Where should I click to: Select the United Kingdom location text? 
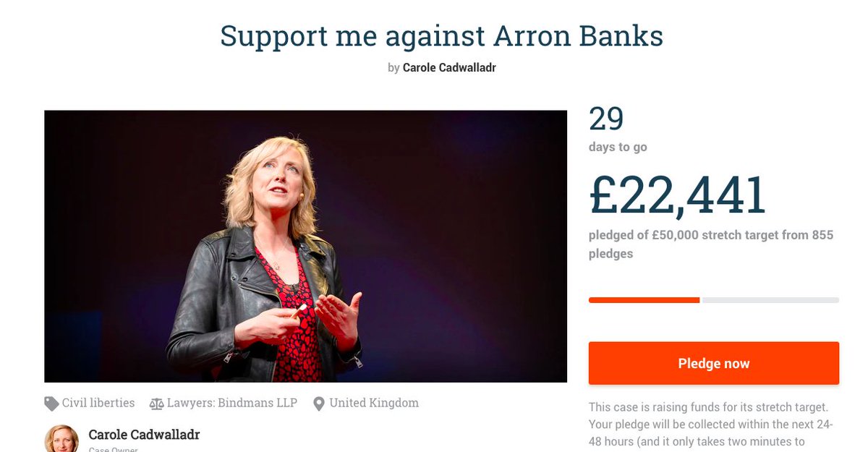click(374, 403)
